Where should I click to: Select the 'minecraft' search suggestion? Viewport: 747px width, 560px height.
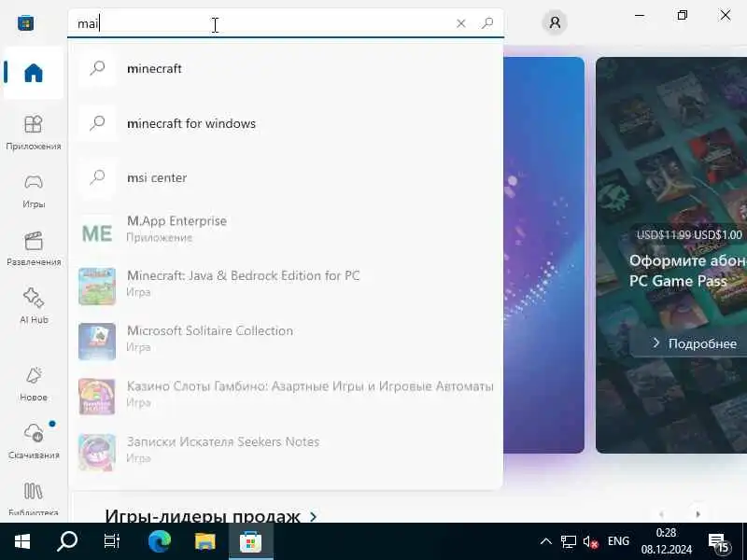point(286,68)
